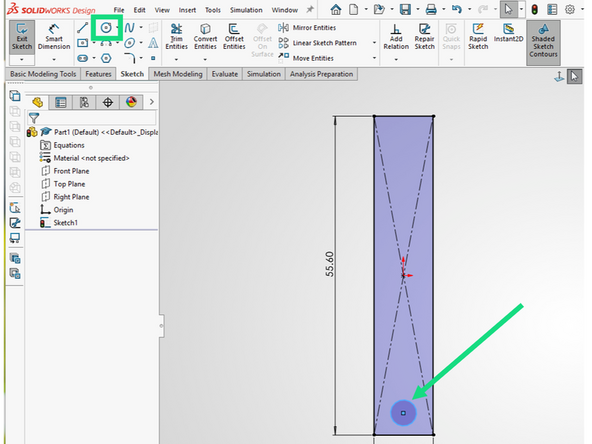Viewport: 592px width, 444px height.
Task: Open the Tools menu
Action: coord(213,10)
